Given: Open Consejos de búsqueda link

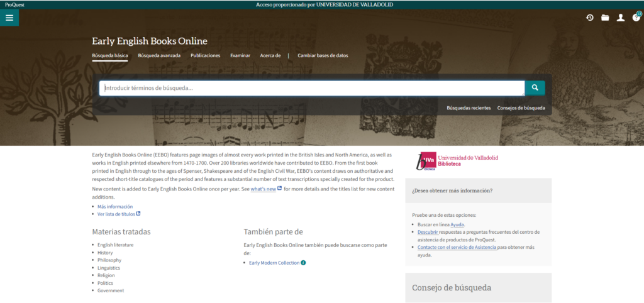Looking at the screenshot, I should click(x=521, y=108).
